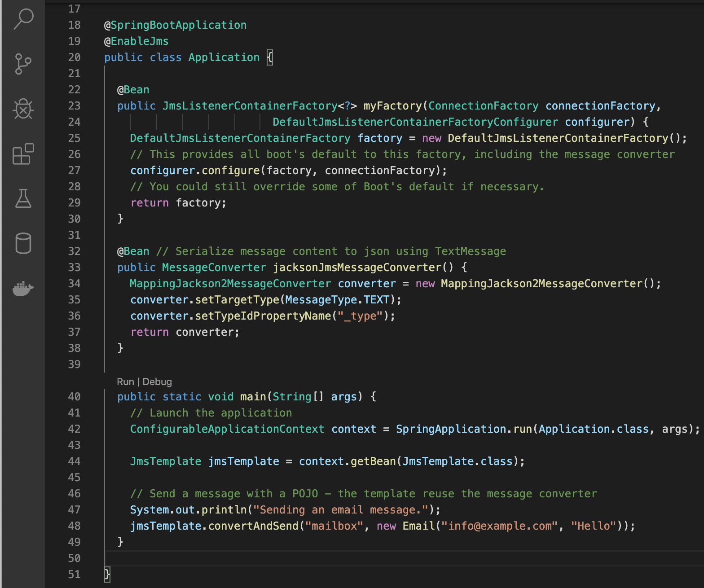This screenshot has width=704, height=588.
Task: Click the '// Launch the application' comment
Action: [211, 413]
